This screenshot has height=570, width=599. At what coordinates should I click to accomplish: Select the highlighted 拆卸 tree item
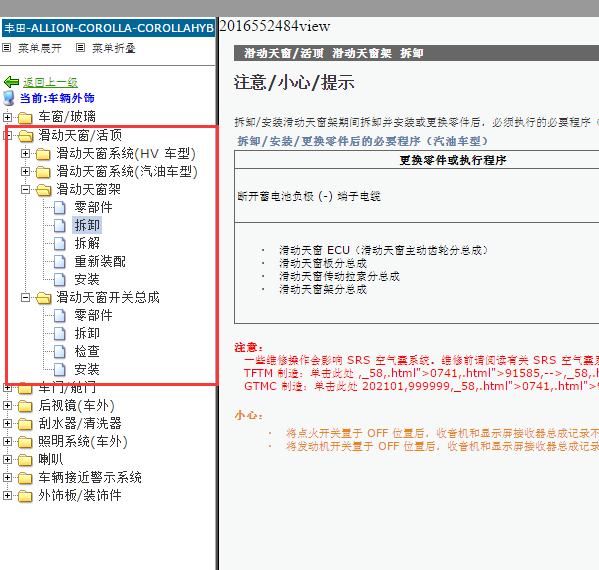point(87,225)
